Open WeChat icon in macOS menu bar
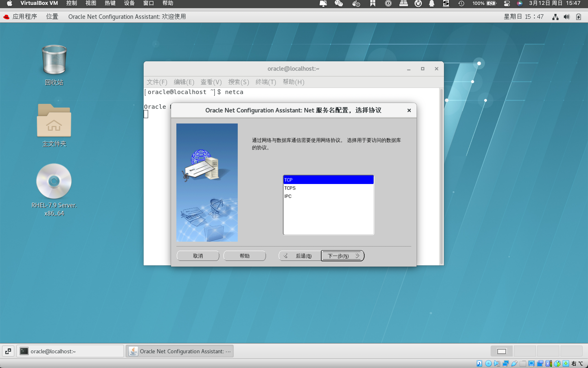588x368 pixels. click(x=339, y=3)
